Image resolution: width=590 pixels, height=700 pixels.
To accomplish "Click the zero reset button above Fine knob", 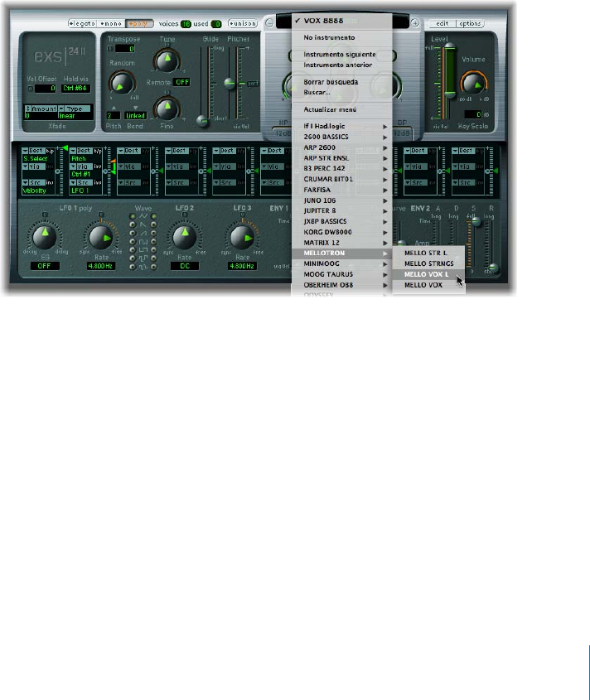I will (167, 93).
